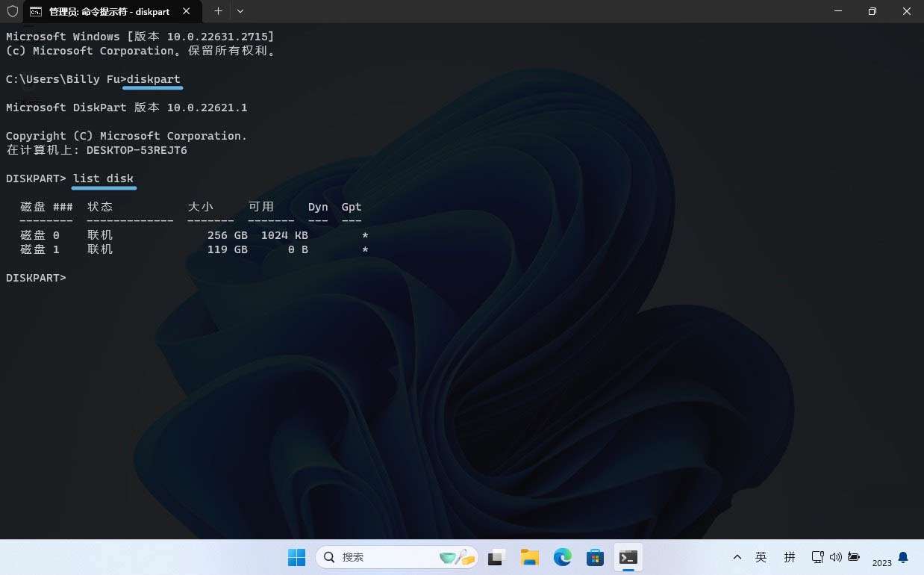Close the diskpart terminal tab
This screenshot has height=575, width=924.
coord(187,11)
